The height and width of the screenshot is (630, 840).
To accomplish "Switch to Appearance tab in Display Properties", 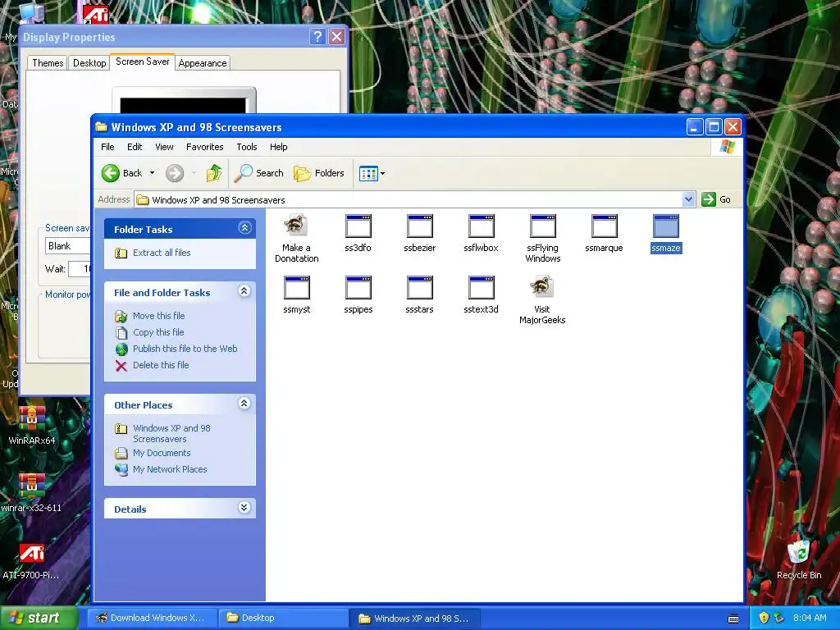I will [x=203, y=63].
